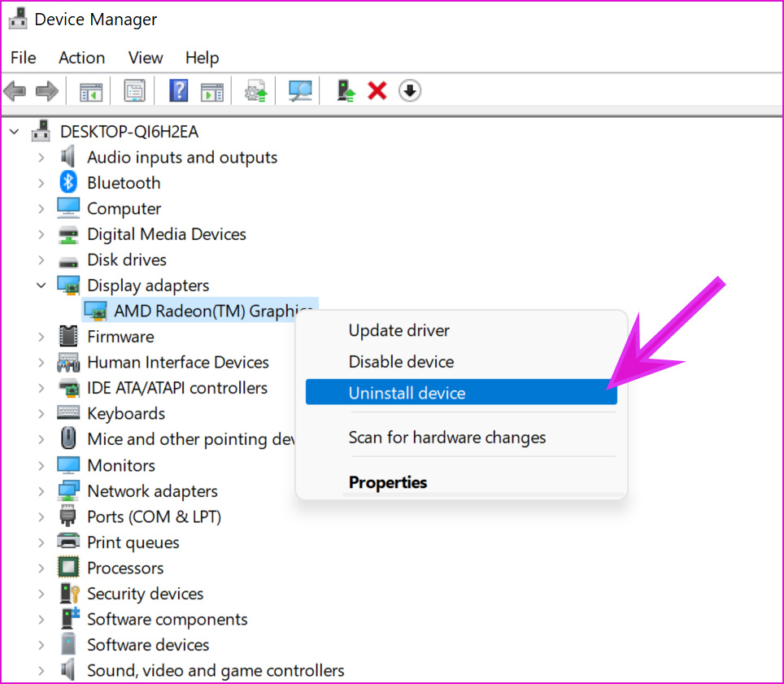The height and width of the screenshot is (684, 784).
Task: Select the Monitors label
Action: pos(121,465)
